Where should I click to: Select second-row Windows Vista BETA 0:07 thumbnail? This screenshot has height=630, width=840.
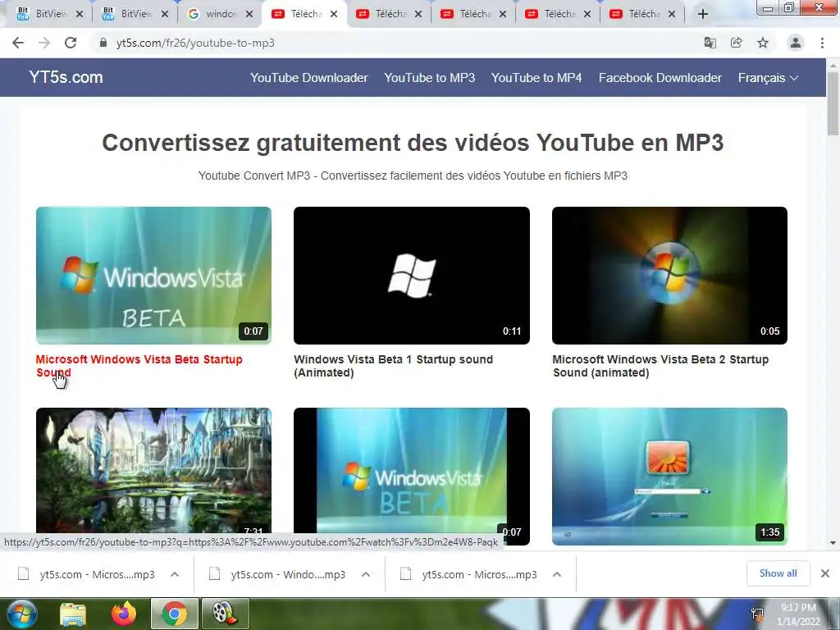412,477
